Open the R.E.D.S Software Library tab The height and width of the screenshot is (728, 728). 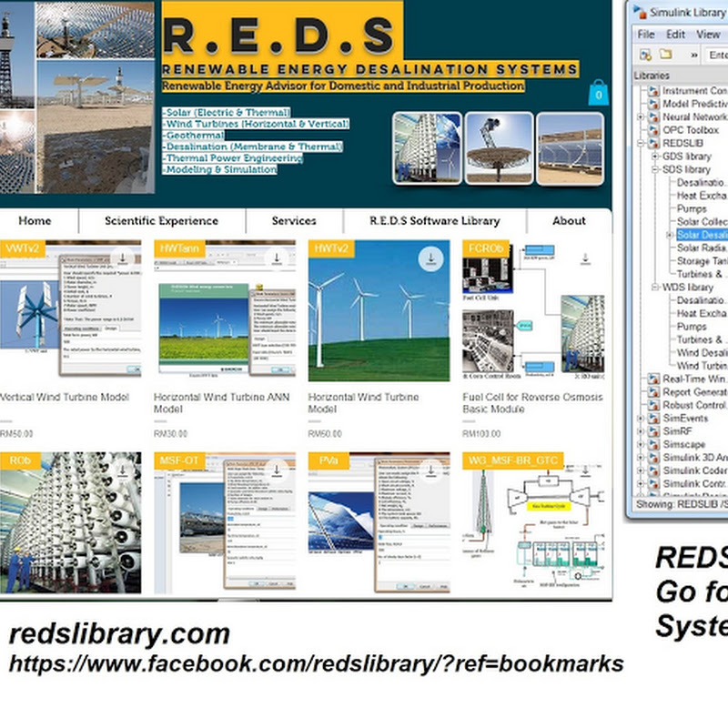pos(435,220)
